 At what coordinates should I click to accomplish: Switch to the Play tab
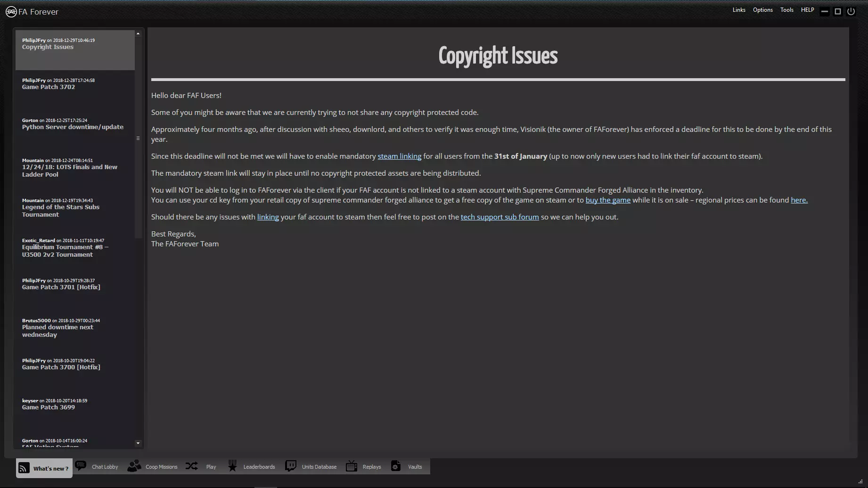pos(202,466)
